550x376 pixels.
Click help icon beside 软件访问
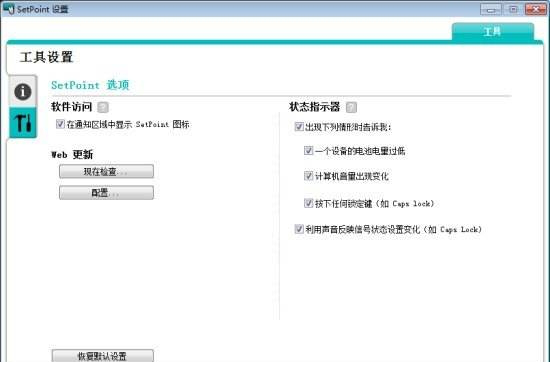coord(103,107)
